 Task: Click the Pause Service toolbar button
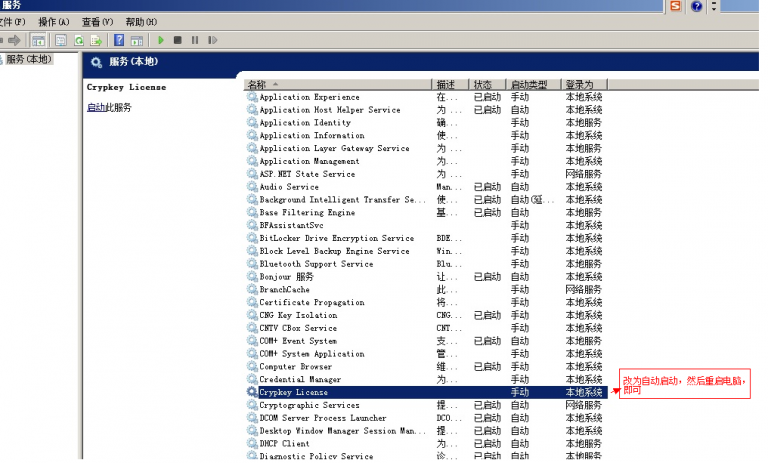(x=194, y=40)
